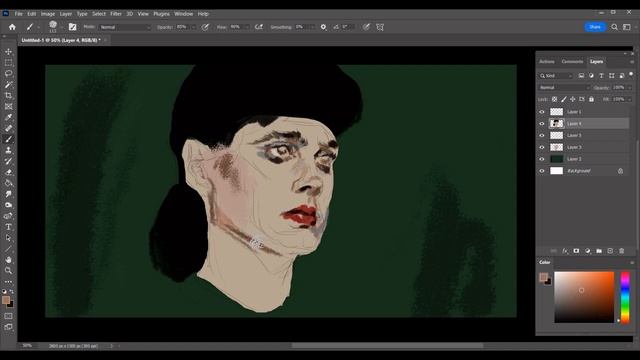The width and height of the screenshot is (640, 360).
Task: Open the brush Opacity slider dropdown
Action: 193,27
